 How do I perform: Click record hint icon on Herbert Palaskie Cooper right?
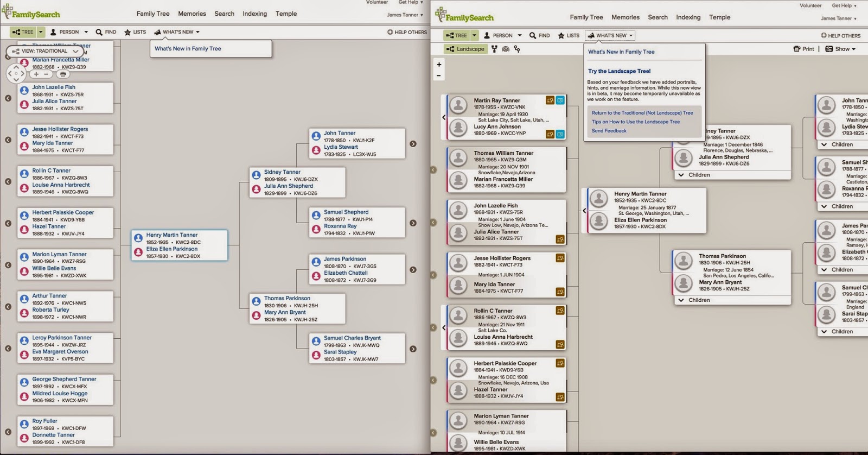coord(560,363)
